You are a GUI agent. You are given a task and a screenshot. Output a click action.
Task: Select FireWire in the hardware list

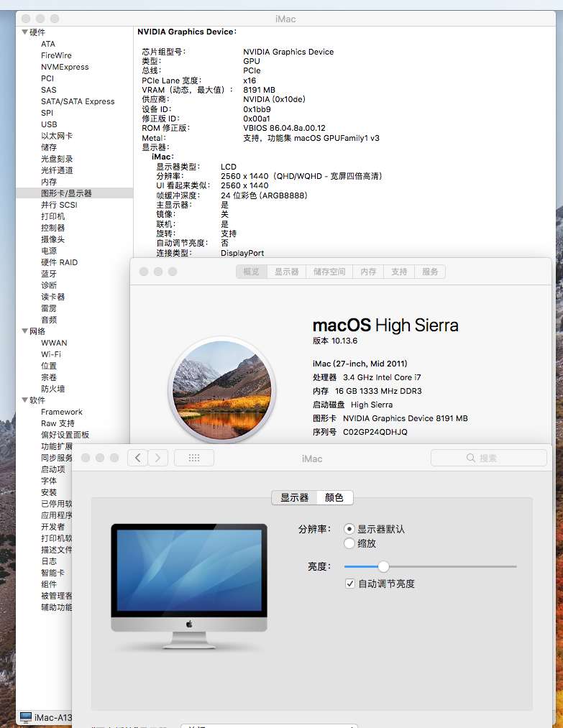click(56, 55)
